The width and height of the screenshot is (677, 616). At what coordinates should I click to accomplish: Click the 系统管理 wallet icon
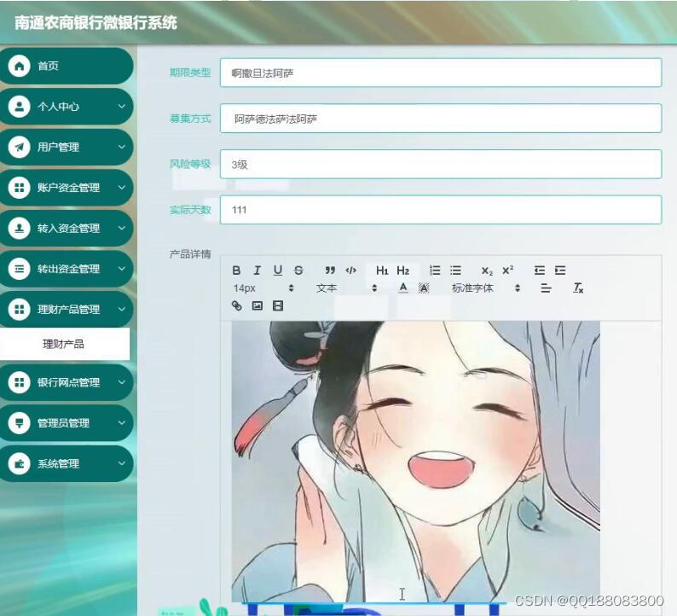click(x=19, y=464)
